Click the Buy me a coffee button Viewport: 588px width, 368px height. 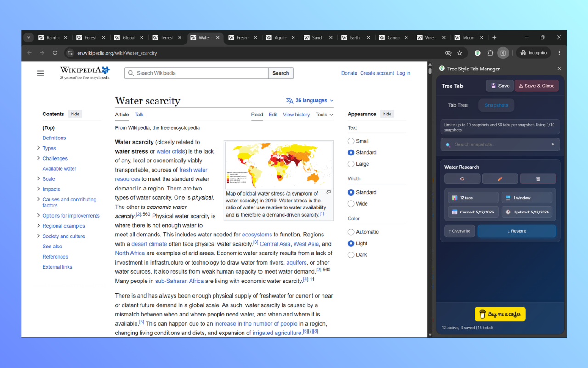pyautogui.click(x=500, y=314)
